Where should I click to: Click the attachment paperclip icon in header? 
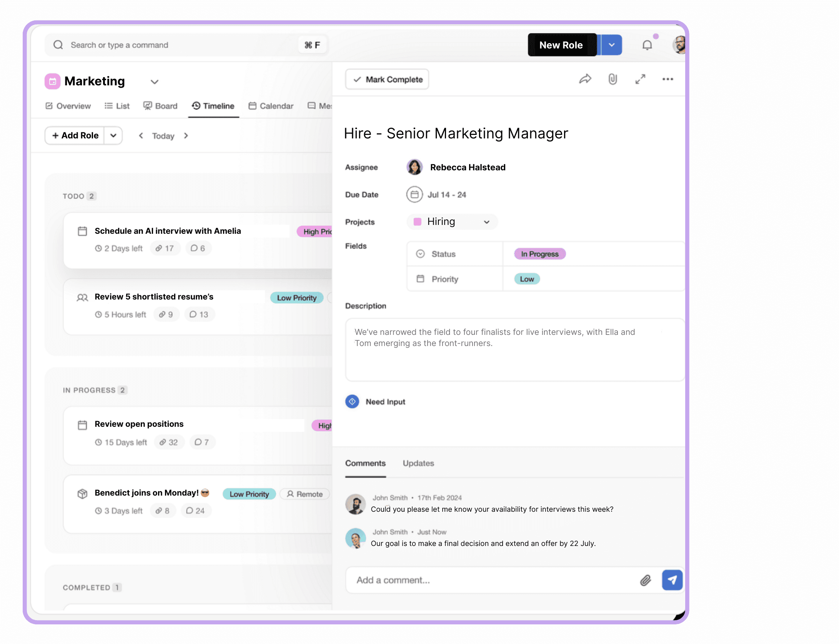click(613, 79)
